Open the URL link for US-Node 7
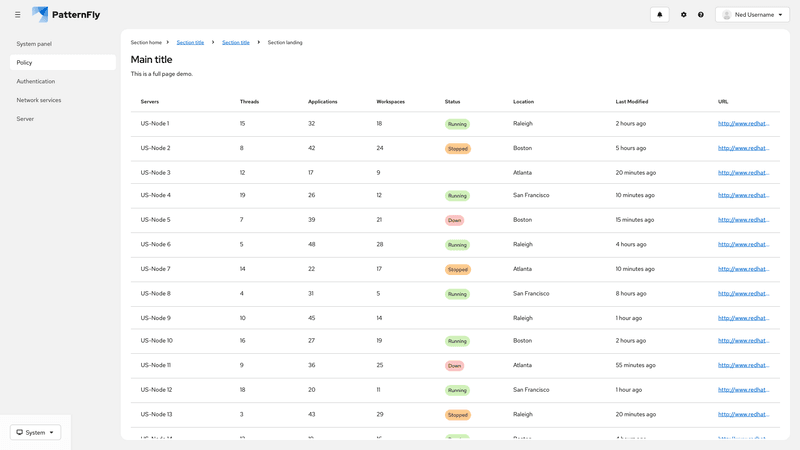Viewport: 800px width, 450px height. [743, 269]
